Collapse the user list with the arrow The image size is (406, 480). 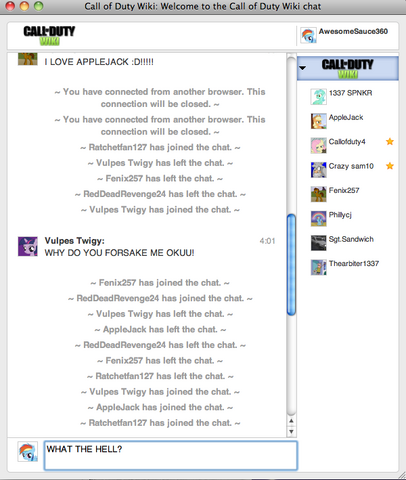[303, 68]
